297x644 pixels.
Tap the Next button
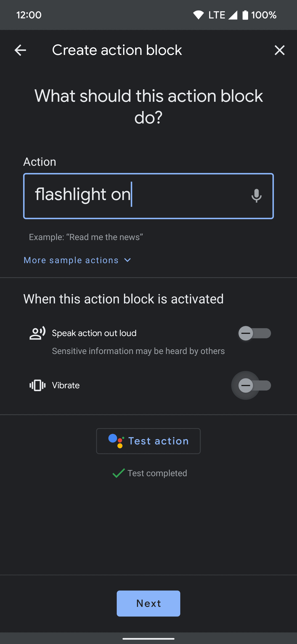coord(148,604)
